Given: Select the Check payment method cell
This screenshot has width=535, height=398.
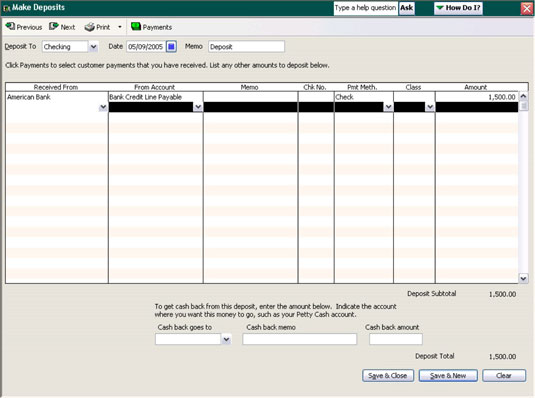Looking at the screenshot, I should pyautogui.click(x=364, y=97).
